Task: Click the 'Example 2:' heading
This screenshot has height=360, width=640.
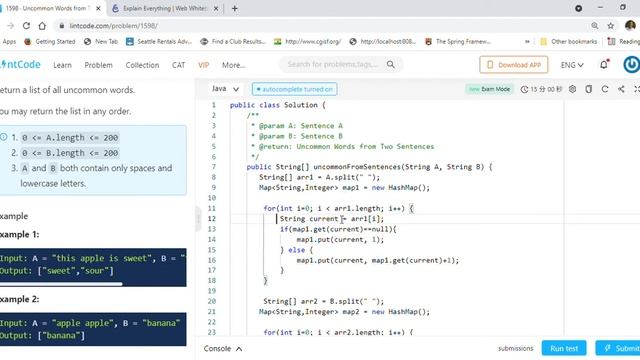Action: click(20, 299)
